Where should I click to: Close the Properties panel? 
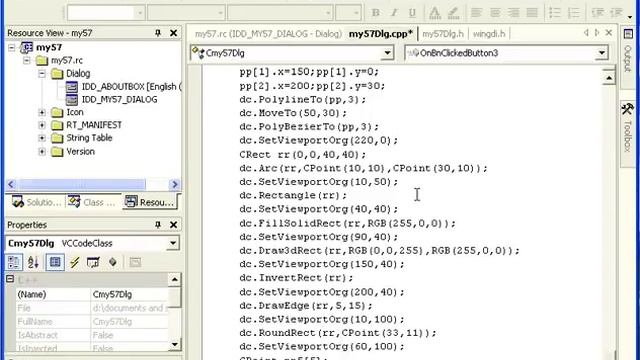(173, 224)
